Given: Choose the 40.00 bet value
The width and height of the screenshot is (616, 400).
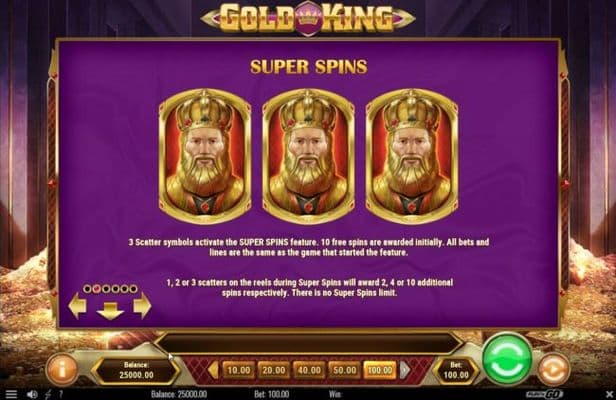Looking at the screenshot, I should 309,370.
